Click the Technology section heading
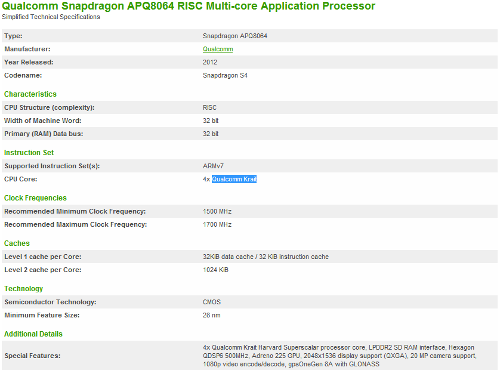The image size is (500, 370). tap(24, 289)
